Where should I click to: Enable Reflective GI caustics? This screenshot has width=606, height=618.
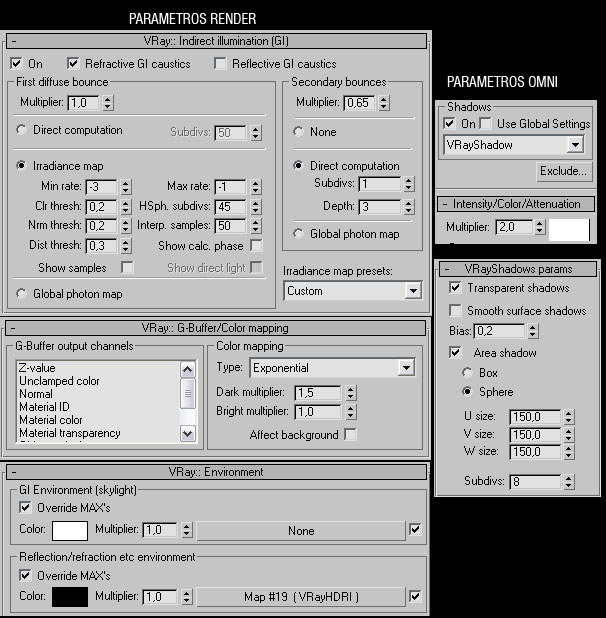point(220,63)
